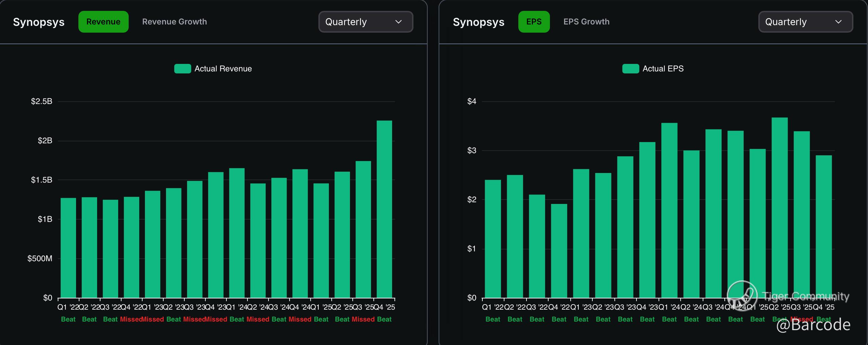Viewport: 868px width, 345px height.
Task: Select the Q3 '25 revenue bar
Action: pyautogui.click(x=363, y=229)
